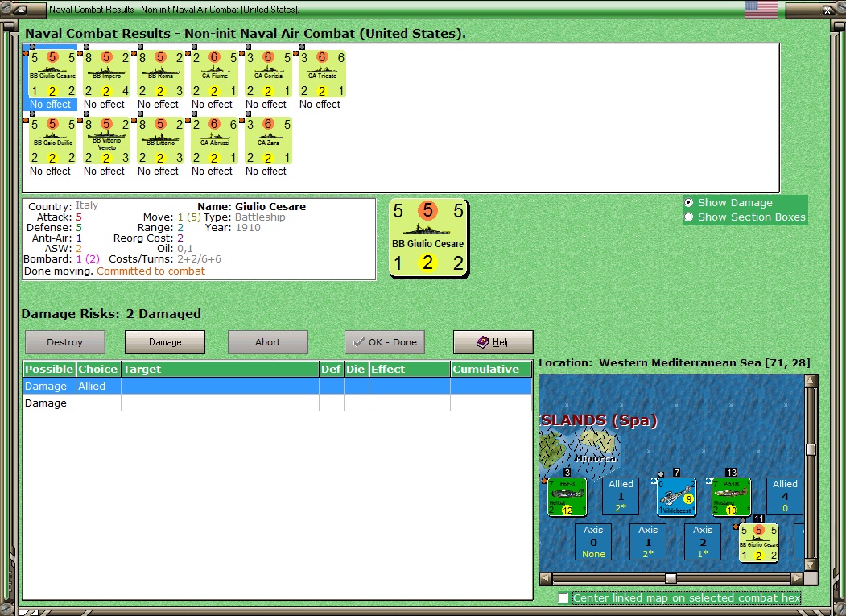Click the BB Giulio Cesare counter on the map
Viewport: 846px width, 616px height.
(758, 543)
